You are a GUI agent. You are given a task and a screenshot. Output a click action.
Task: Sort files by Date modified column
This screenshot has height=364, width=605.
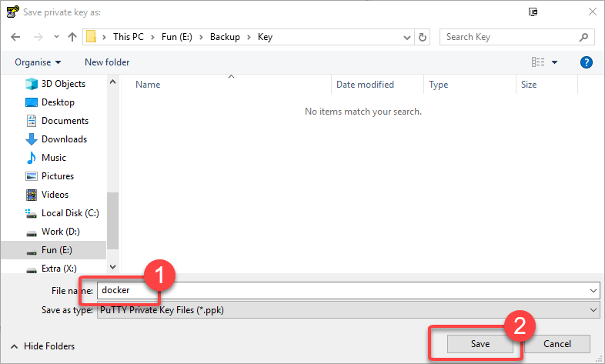click(x=365, y=85)
